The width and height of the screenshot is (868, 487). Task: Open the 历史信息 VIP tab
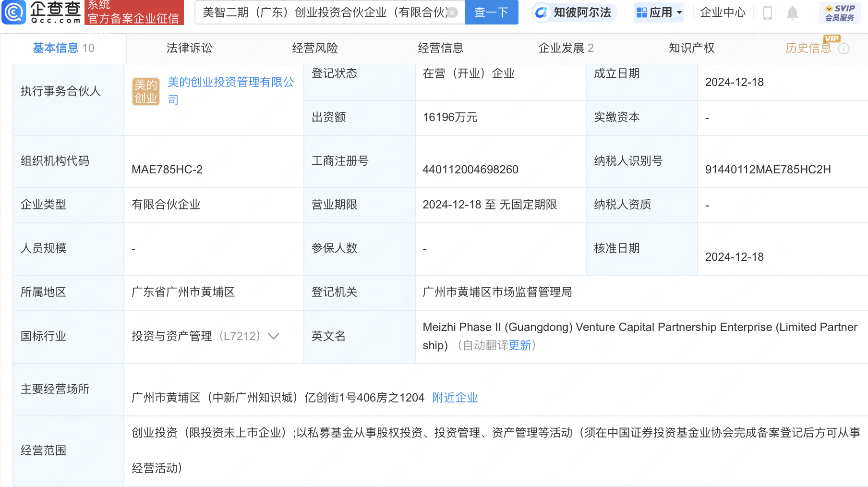coord(808,48)
